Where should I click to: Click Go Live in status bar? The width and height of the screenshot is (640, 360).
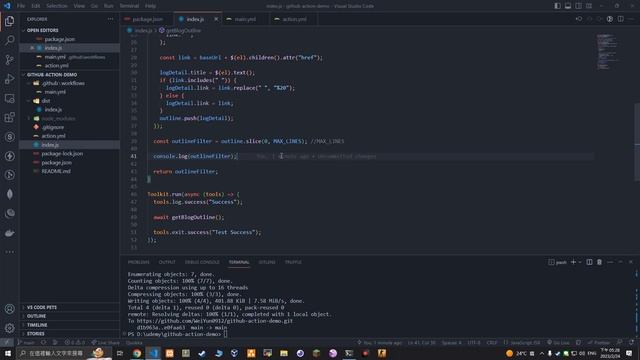coord(558,342)
